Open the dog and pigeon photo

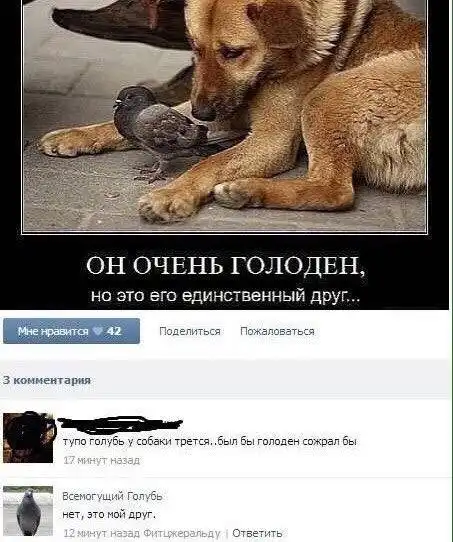pyautogui.click(x=224, y=116)
